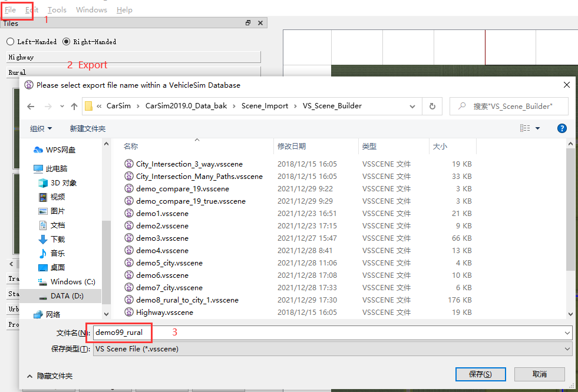Open 下载 folder in sidebar
This screenshot has width=578, height=392.
click(x=52, y=239)
